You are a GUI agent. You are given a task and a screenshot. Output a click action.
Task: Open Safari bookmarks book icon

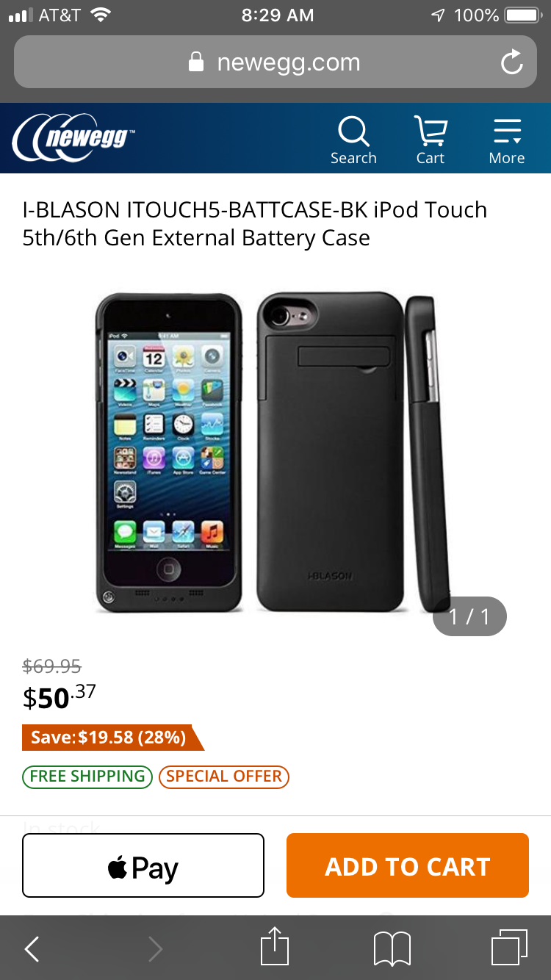pos(392,949)
